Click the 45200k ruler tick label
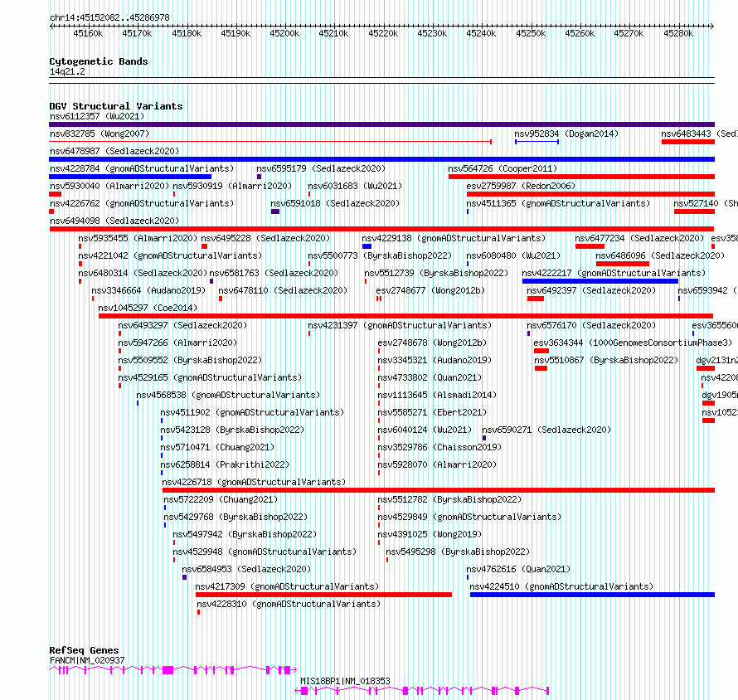This screenshot has width=738, height=700. pyautogui.click(x=284, y=33)
